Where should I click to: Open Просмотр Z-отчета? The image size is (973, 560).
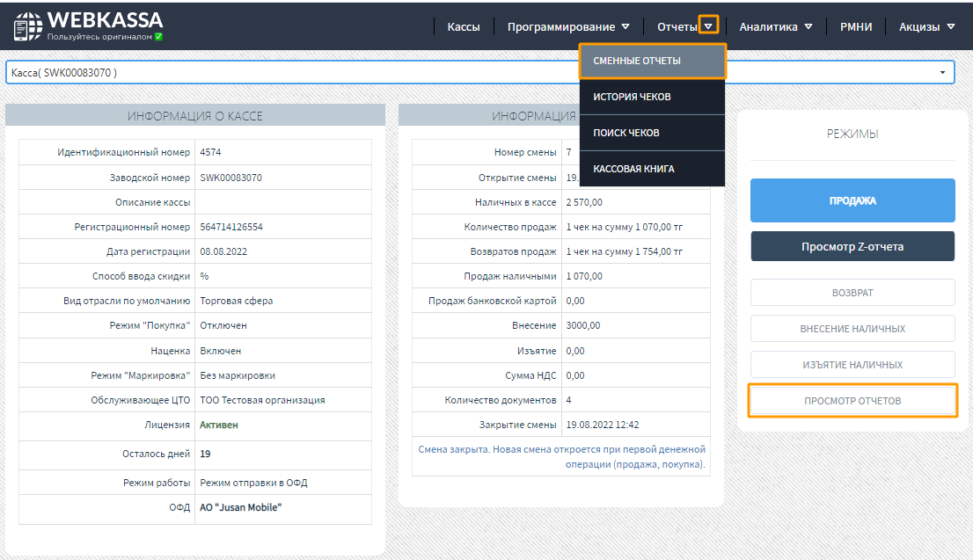point(852,246)
